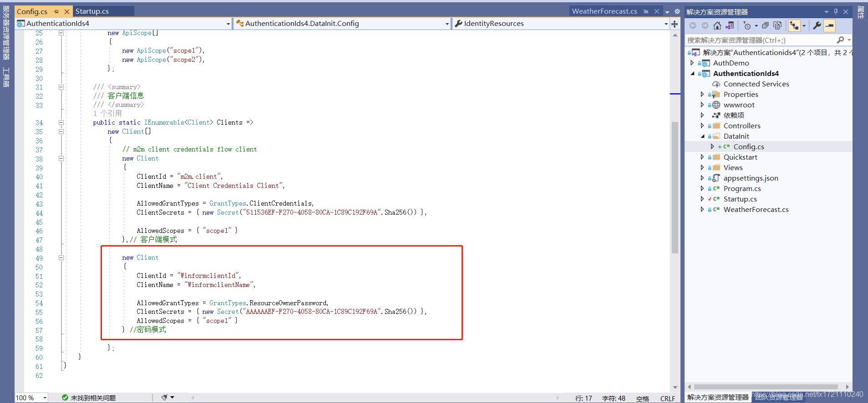
Task: Open pending changes filter clock icon
Action: pos(747,26)
